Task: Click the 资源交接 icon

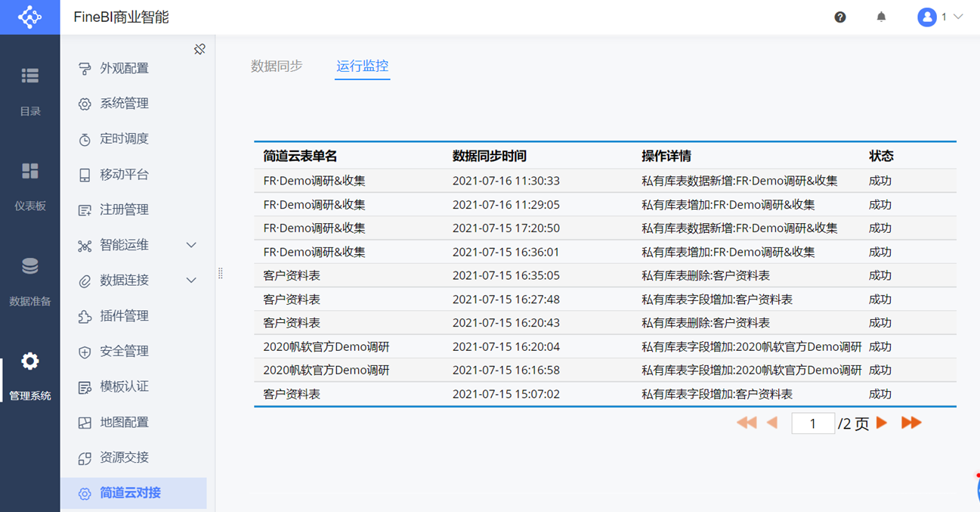Action: click(x=85, y=458)
